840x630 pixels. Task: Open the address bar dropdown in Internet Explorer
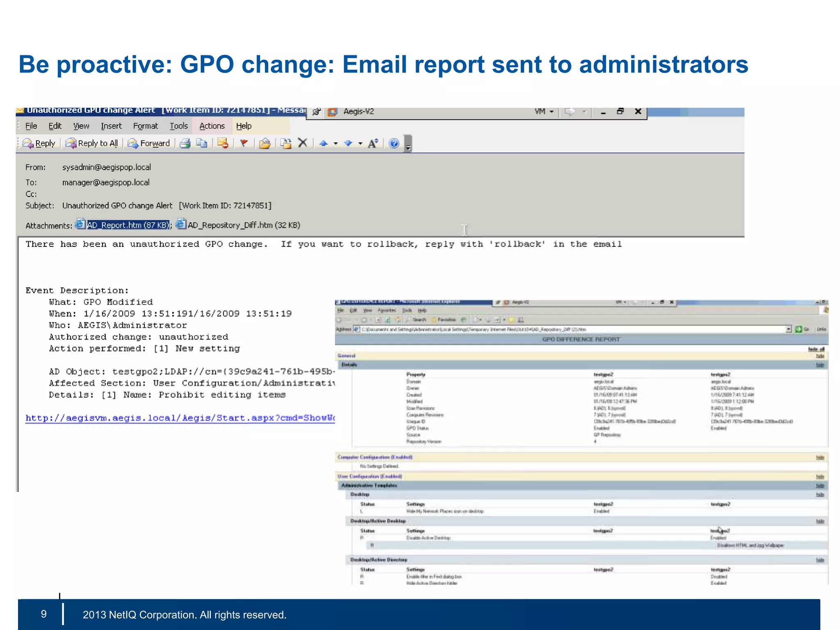(788, 329)
